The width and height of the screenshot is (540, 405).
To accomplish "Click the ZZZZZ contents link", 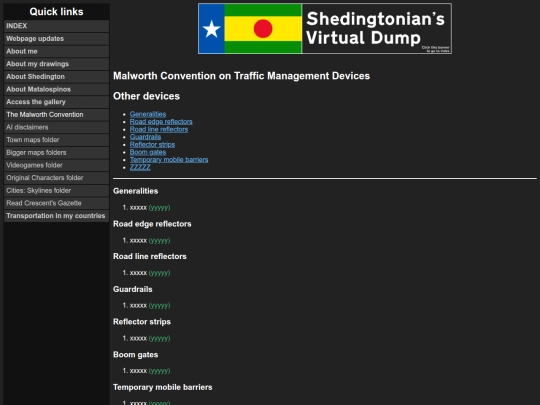I will pyautogui.click(x=140, y=167).
